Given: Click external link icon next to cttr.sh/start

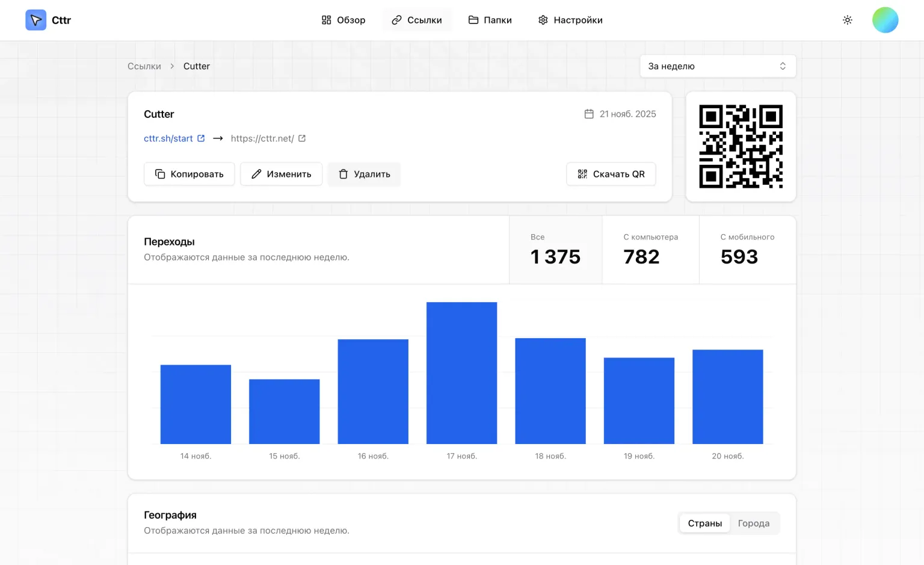Looking at the screenshot, I should (201, 138).
